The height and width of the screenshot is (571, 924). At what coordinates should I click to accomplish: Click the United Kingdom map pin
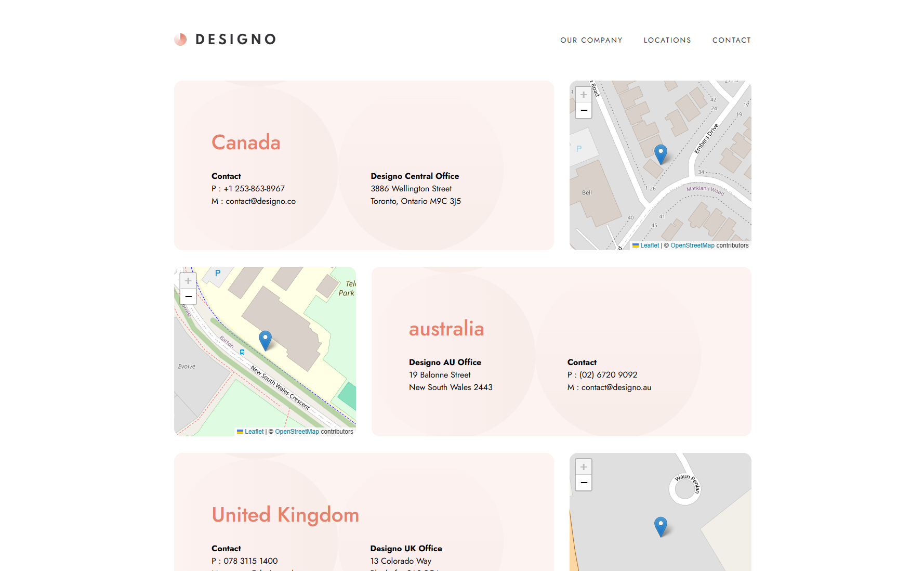(x=661, y=526)
